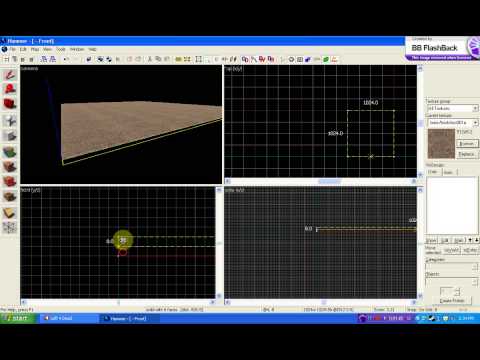Click the camera label in 3D viewport
This screenshot has height=360, width=480.
click(29, 68)
